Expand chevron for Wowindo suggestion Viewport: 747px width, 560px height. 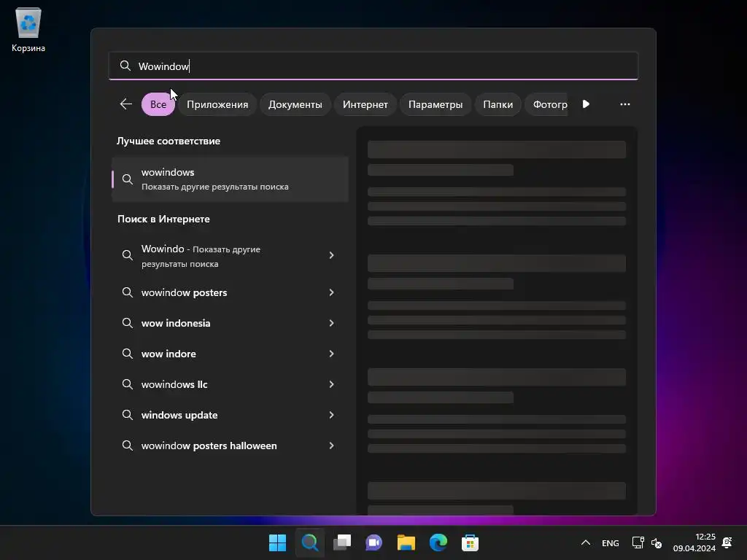point(332,255)
